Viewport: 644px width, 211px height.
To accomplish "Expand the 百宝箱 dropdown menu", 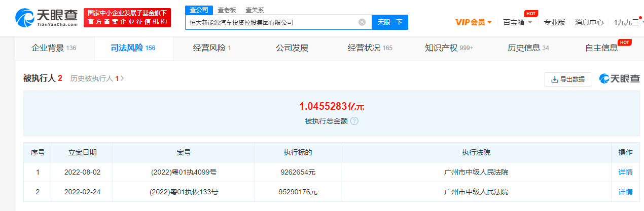I will [x=518, y=22].
